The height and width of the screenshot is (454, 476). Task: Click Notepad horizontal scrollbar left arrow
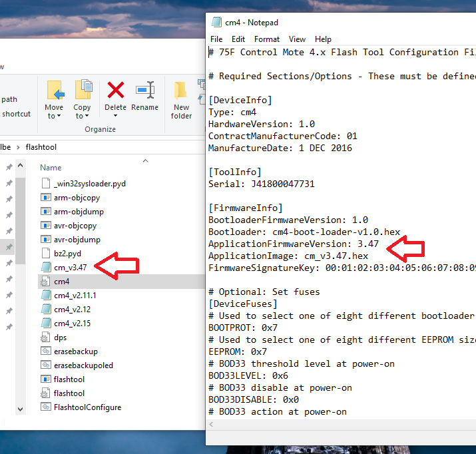click(211, 424)
